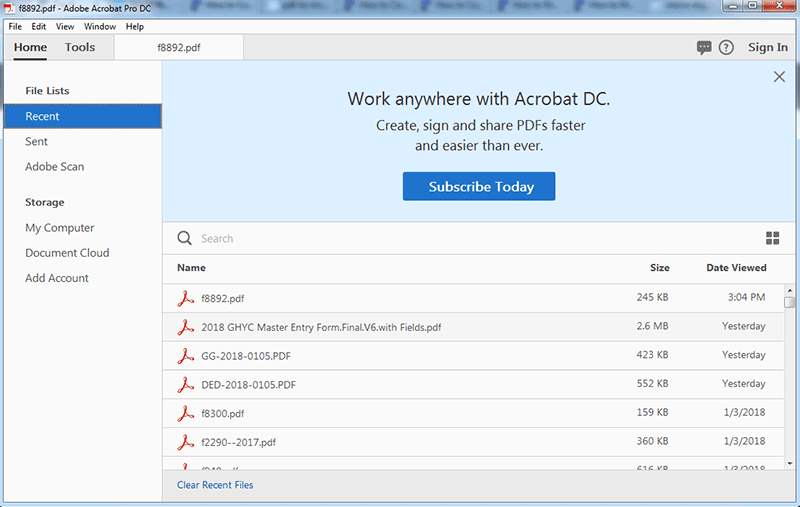This screenshot has height=507, width=800.
Task: Click the file list scrollbar thumb
Action: [x=789, y=302]
